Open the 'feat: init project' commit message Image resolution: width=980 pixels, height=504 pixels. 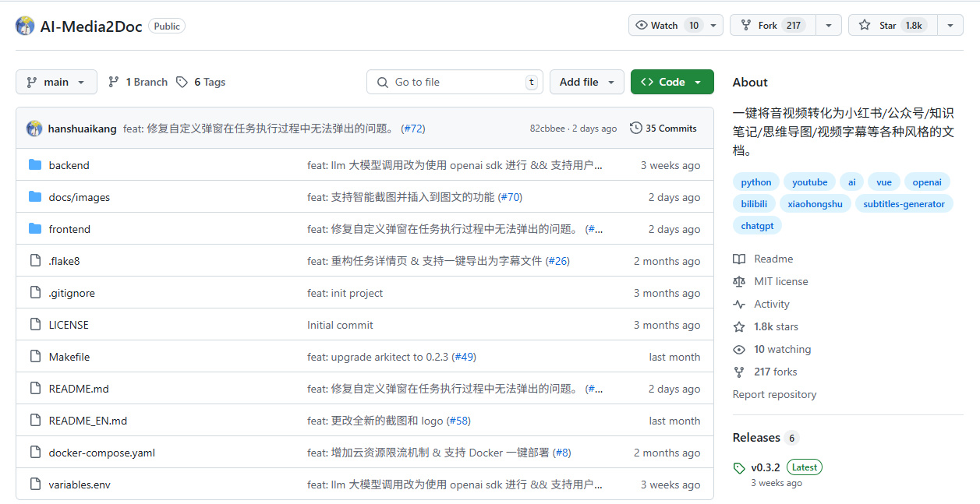345,293
